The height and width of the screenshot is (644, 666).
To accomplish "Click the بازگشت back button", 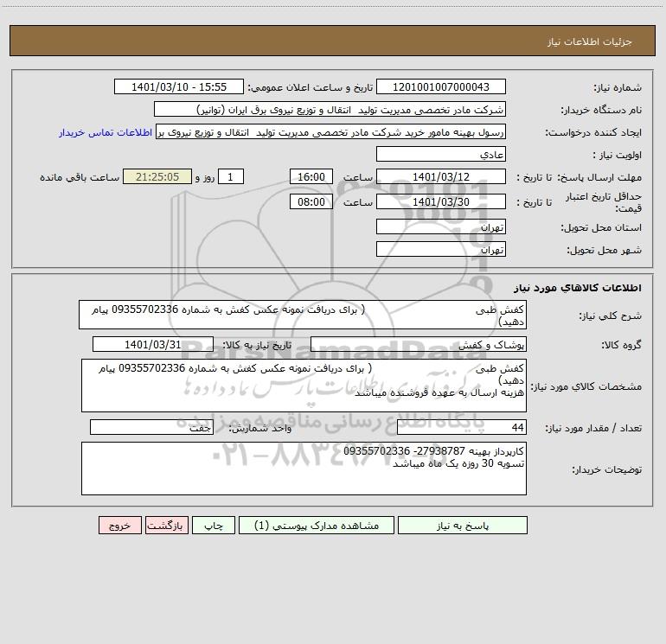I will tap(166, 525).
